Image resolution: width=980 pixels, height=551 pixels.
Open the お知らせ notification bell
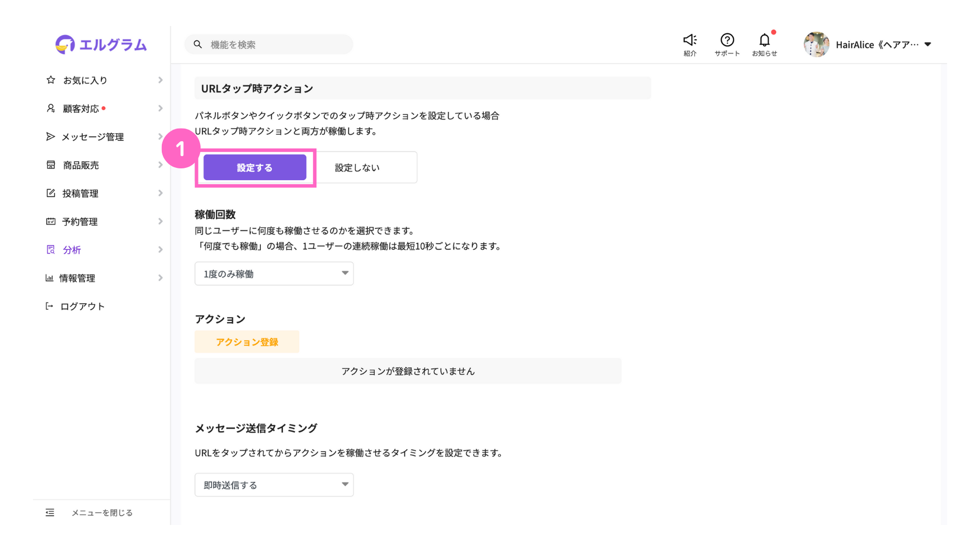[x=764, y=40]
